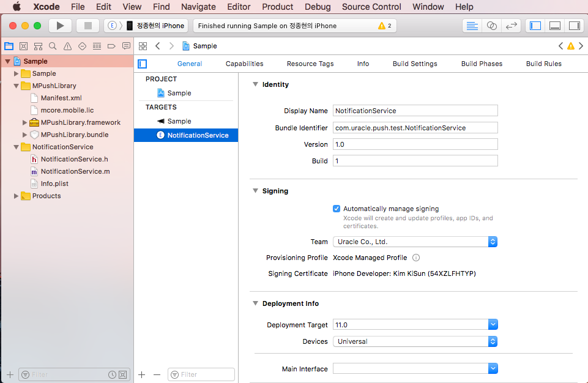Viewport: 588px width, 383px height.
Task: Toggle the Navigator pane visibility
Action: 535,26
